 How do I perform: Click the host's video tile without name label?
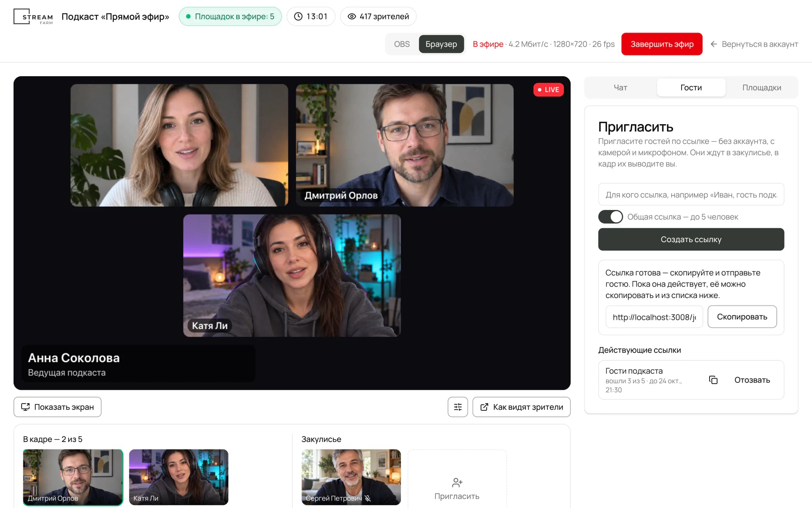point(179,145)
